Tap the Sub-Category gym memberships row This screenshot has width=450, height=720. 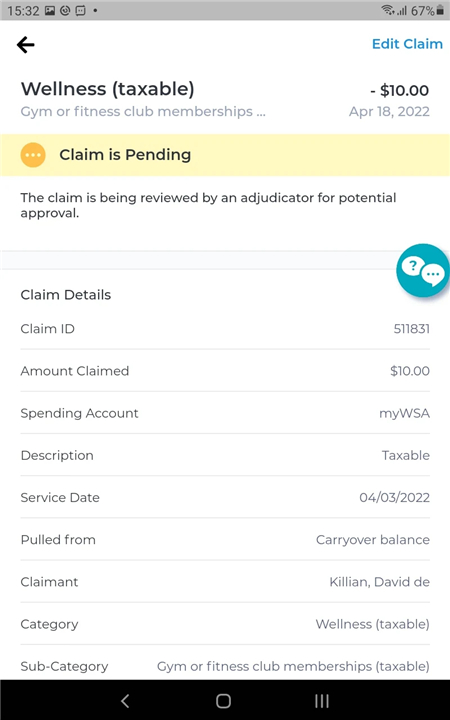pos(225,666)
